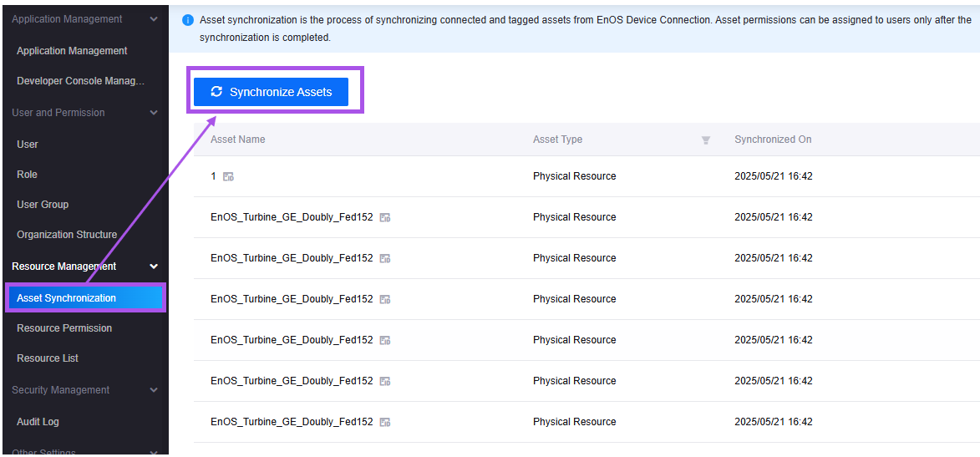The height and width of the screenshot is (457, 980).
Task: Collapse the Application Management section chevron
Action: coord(154,19)
